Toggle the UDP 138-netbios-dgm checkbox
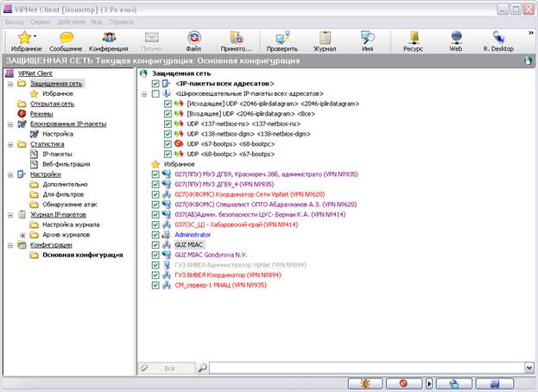Viewport: 538px width, 392px height. pyautogui.click(x=168, y=134)
